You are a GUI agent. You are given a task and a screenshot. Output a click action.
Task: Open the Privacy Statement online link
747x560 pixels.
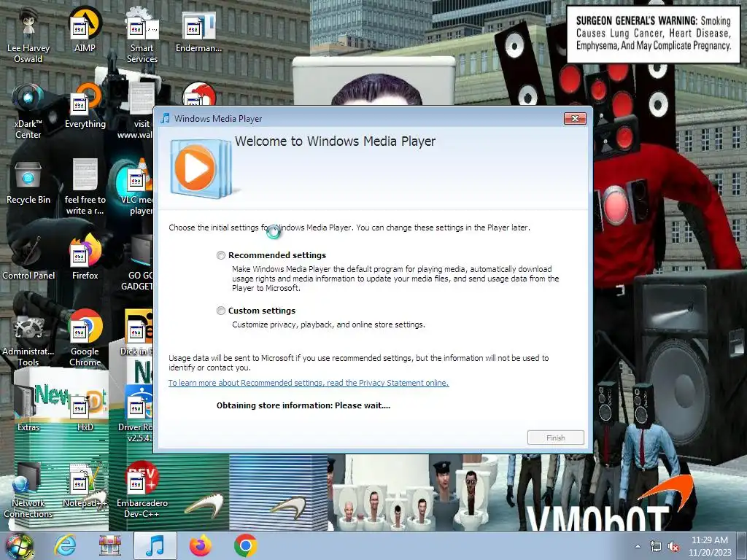(x=309, y=383)
